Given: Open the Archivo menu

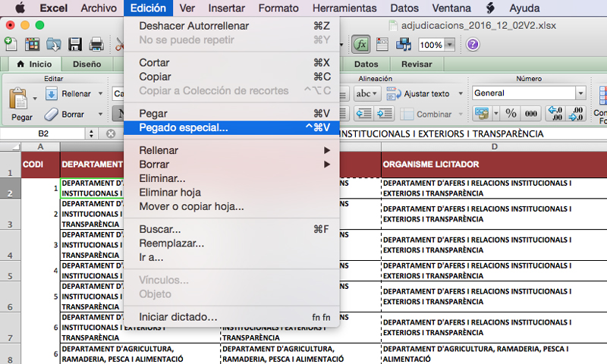Looking at the screenshot, I should click(x=99, y=8).
